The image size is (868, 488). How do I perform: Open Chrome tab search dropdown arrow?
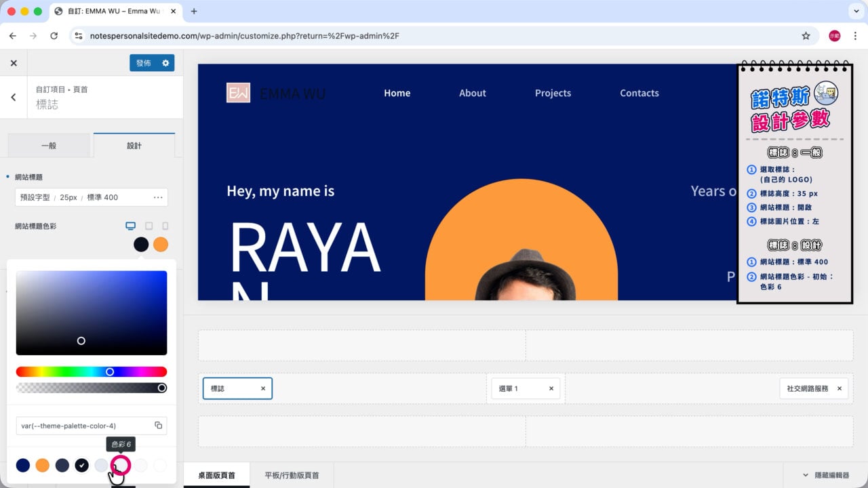click(854, 11)
